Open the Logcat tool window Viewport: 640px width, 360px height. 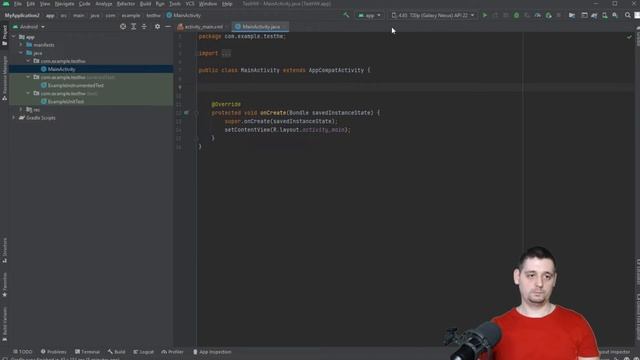pos(143,352)
